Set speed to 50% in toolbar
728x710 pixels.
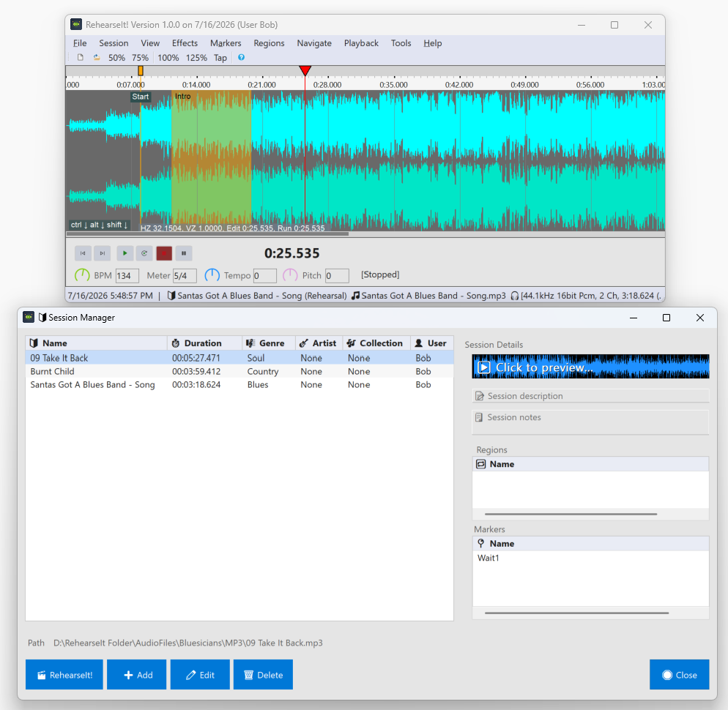coord(117,58)
